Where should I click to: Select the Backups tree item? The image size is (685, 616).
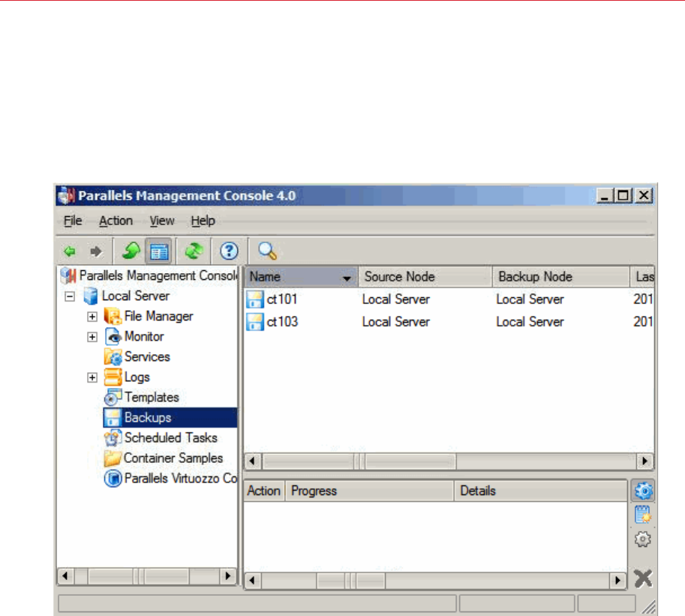coord(148,418)
